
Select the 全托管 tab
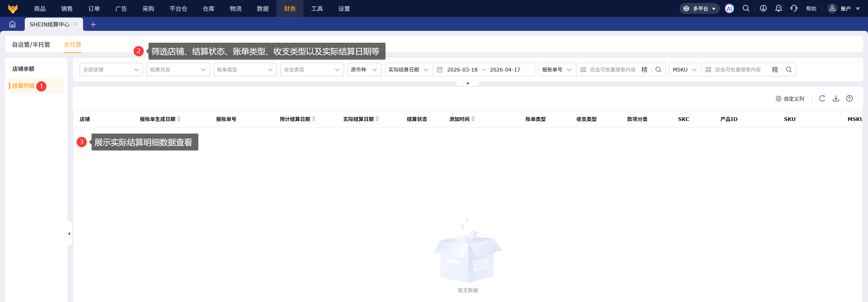coord(73,45)
